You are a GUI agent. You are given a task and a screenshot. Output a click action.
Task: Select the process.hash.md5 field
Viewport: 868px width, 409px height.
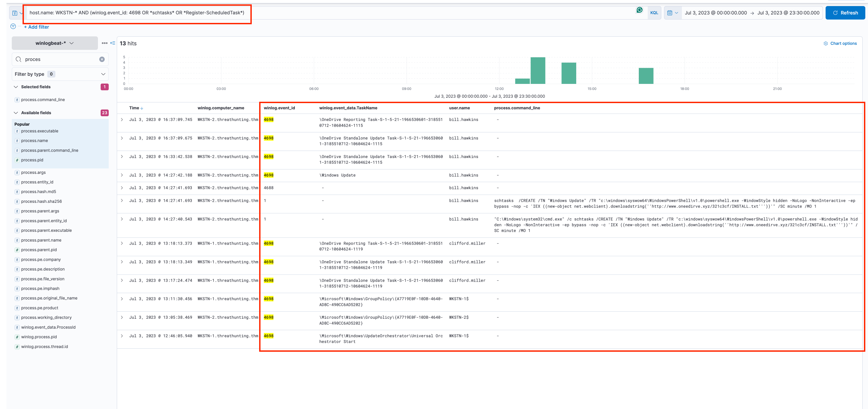(38, 192)
